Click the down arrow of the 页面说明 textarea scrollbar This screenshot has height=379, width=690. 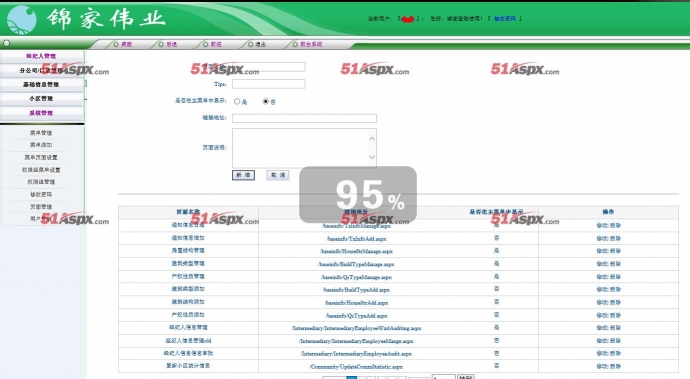pyautogui.click(x=372, y=157)
